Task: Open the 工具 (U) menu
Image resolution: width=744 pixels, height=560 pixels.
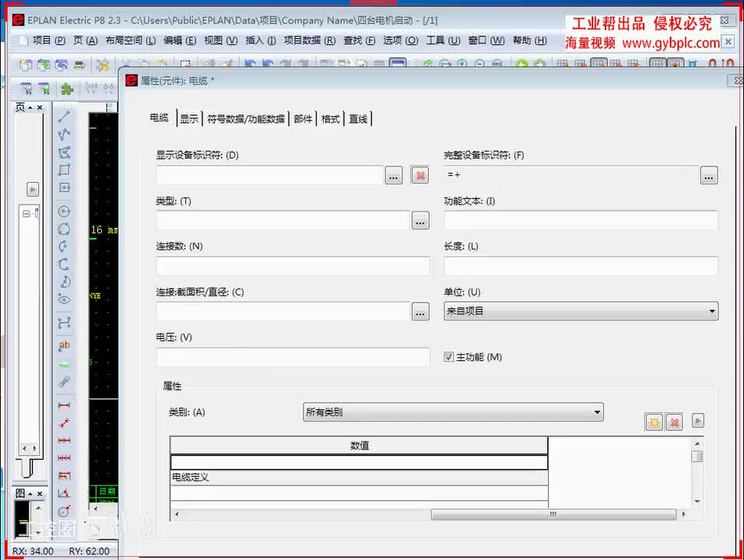Action: 443,40
